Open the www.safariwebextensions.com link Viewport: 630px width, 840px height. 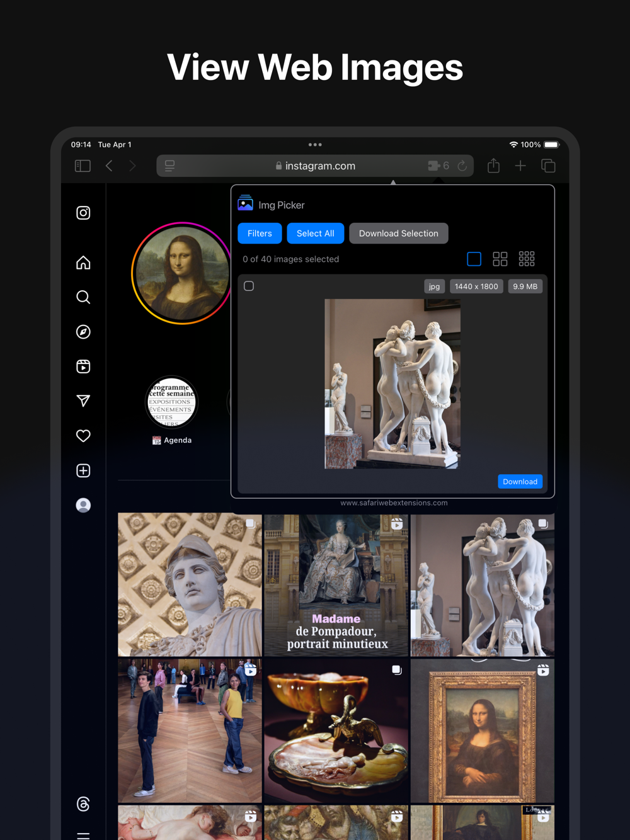coord(394,503)
